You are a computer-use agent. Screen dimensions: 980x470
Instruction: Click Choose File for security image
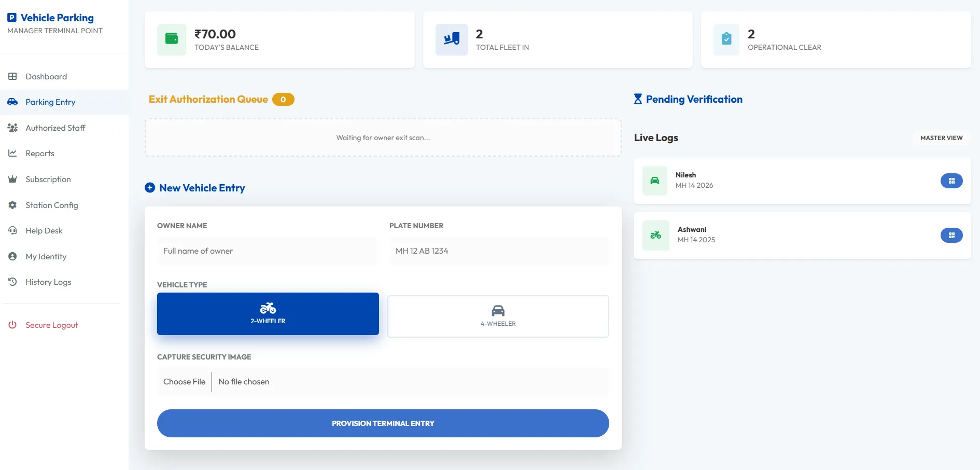(185, 382)
